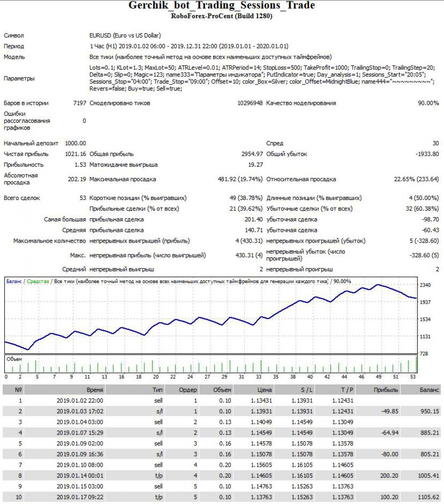Click the absolute drawdown value 202.19
The height and width of the screenshot is (504, 444).
(x=77, y=179)
